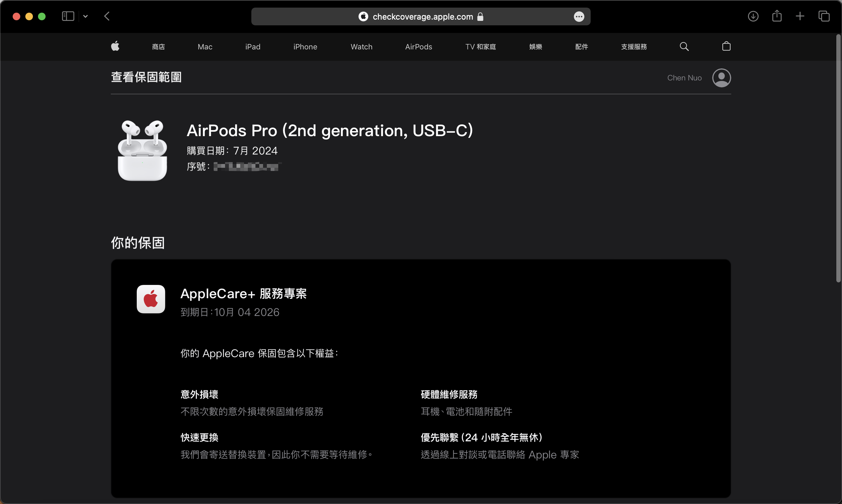
Task: Click the Apple logo in navigation bar
Action: 115,46
